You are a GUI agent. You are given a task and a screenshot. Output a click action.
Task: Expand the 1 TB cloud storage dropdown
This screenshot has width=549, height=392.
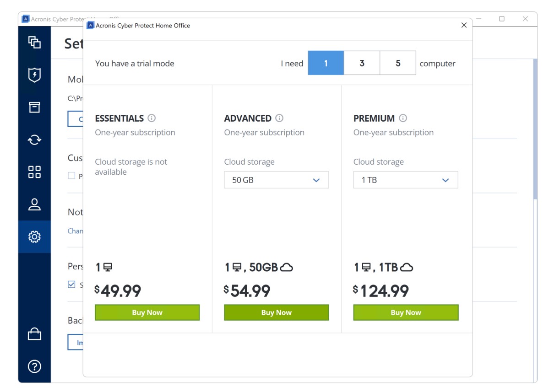coord(405,180)
